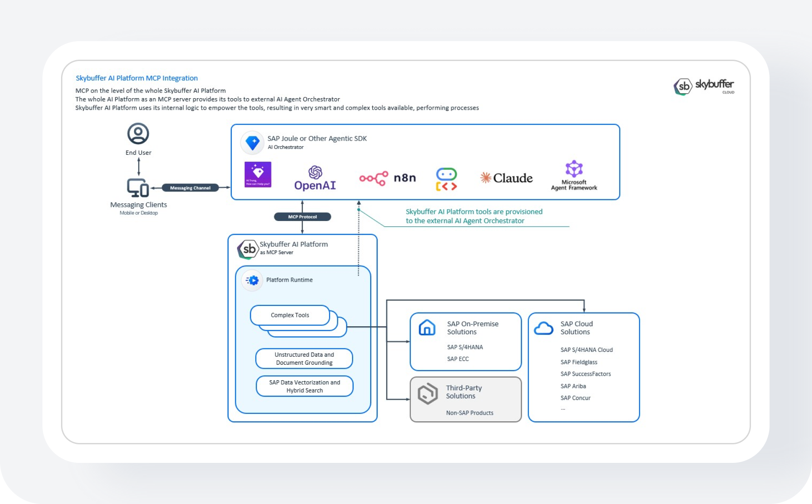Click the End User person icon
The width and height of the screenshot is (812, 504).
tap(138, 134)
